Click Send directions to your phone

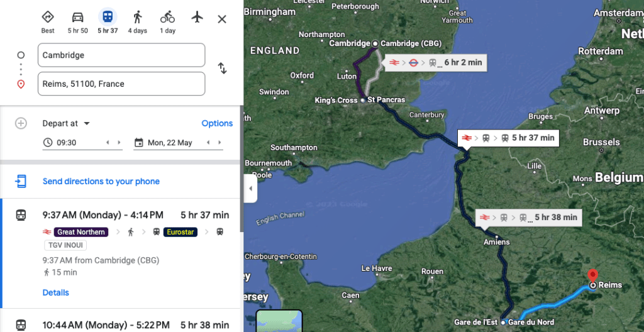click(x=101, y=182)
